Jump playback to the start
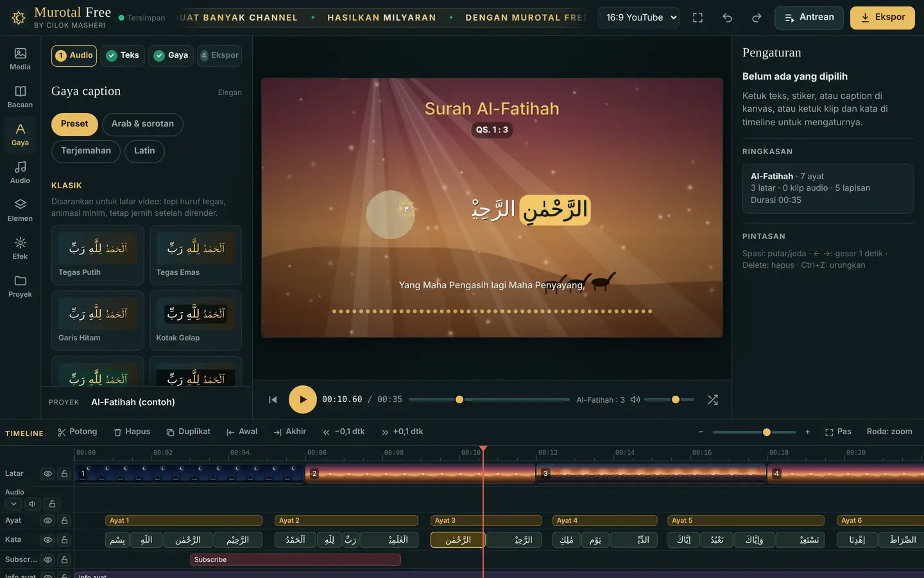Viewport: 924px width, 578px height. pos(273,399)
